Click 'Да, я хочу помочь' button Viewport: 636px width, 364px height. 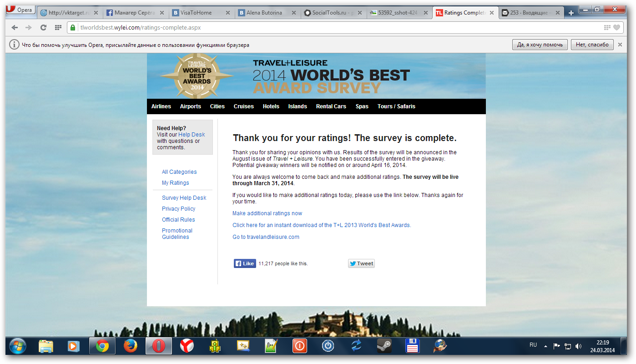tap(540, 45)
